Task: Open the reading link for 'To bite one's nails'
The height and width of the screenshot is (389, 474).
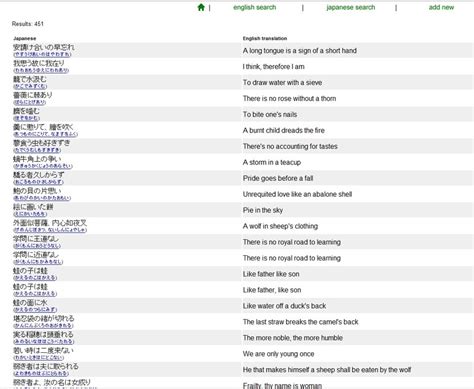Action: coord(27,118)
